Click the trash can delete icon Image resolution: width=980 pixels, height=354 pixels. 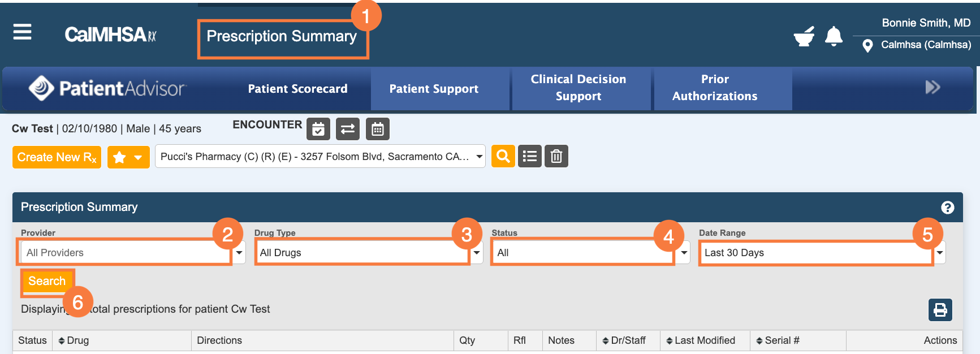click(556, 156)
